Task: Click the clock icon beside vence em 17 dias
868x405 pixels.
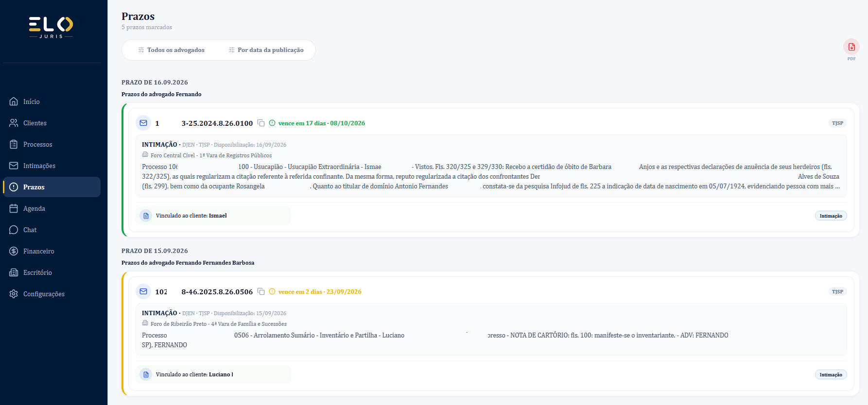Action: (x=272, y=123)
